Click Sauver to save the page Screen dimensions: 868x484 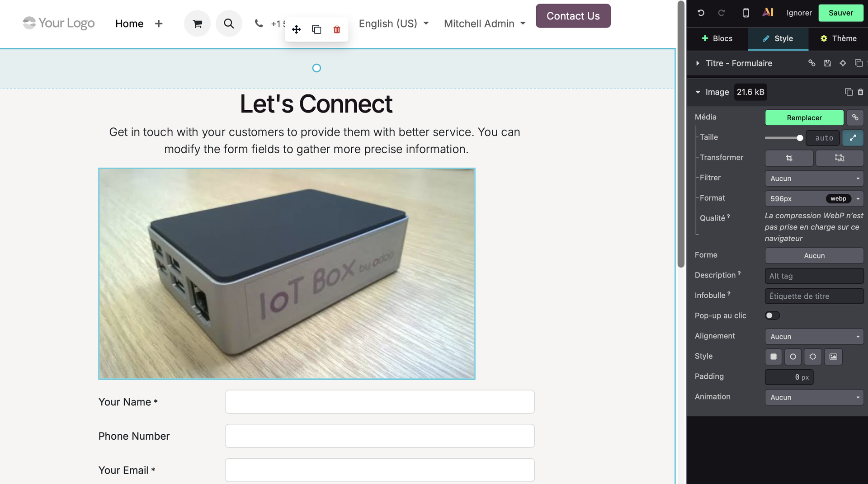click(840, 13)
